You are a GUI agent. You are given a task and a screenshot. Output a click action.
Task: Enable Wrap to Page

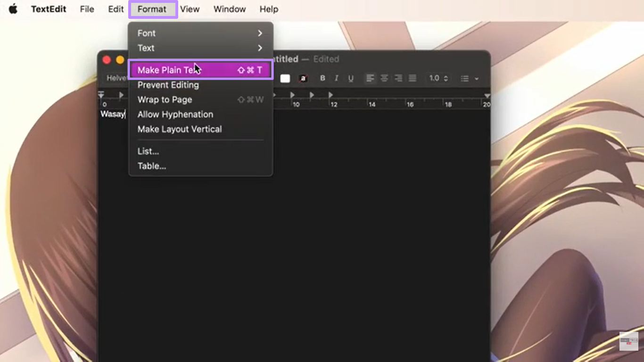165,99
